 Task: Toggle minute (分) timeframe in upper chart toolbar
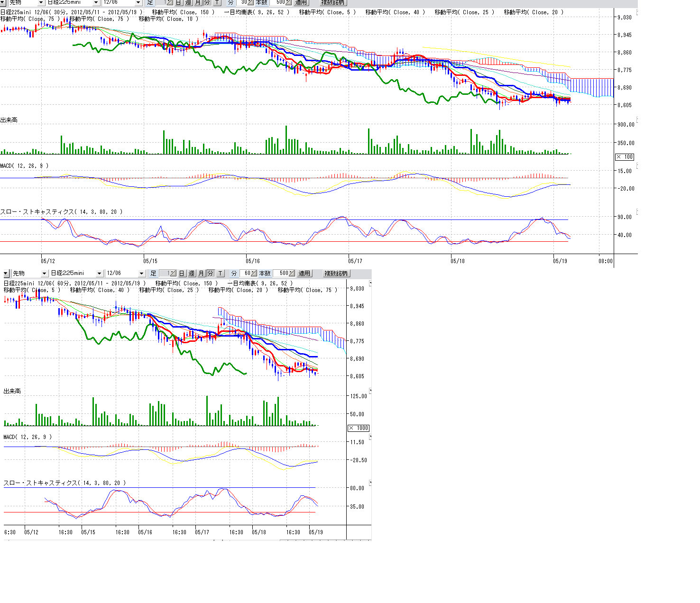[x=207, y=2]
